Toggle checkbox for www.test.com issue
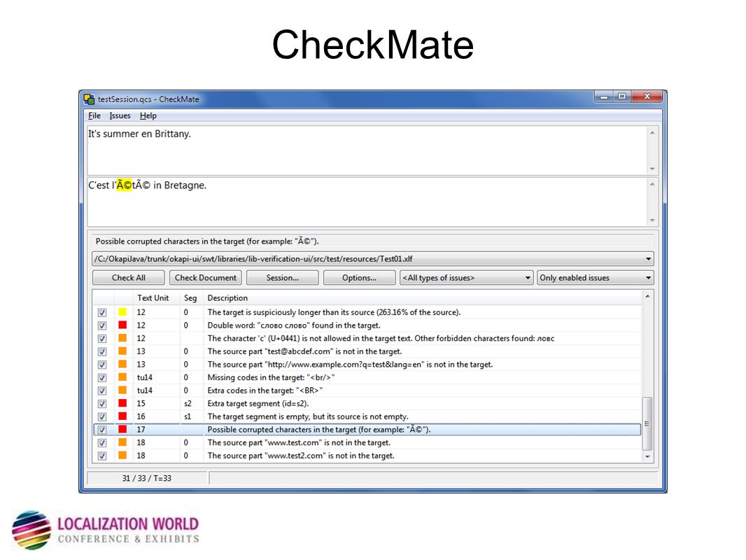This screenshot has width=746, height=560. (102, 443)
